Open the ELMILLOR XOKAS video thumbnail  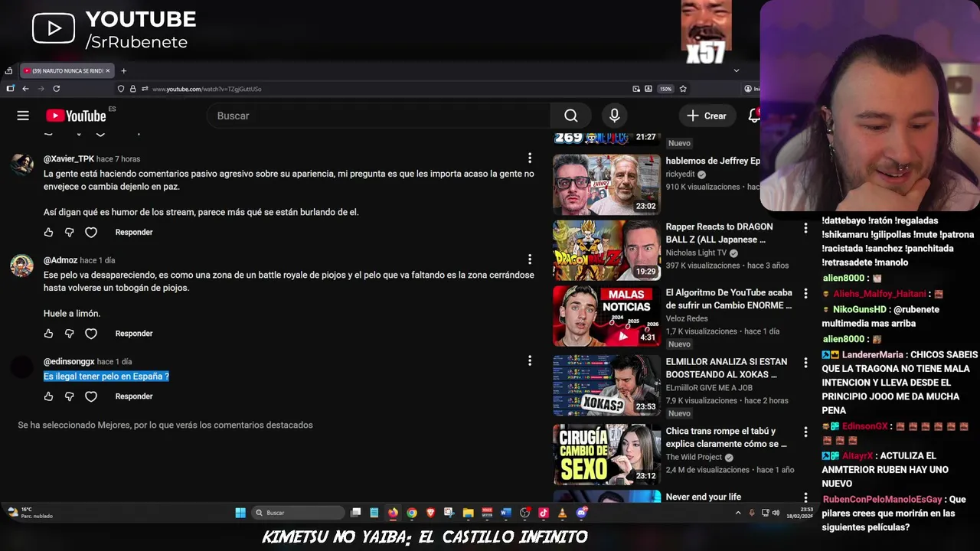coord(606,385)
